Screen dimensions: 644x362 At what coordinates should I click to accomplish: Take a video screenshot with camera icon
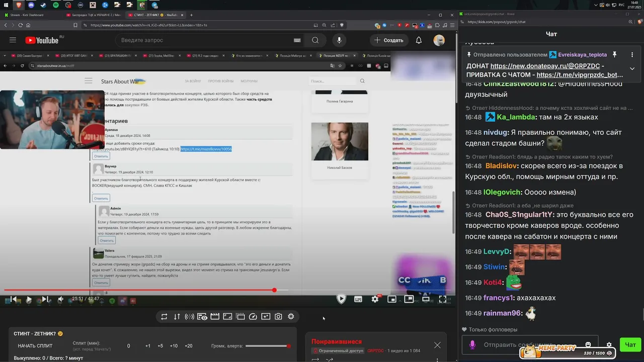coord(278,317)
